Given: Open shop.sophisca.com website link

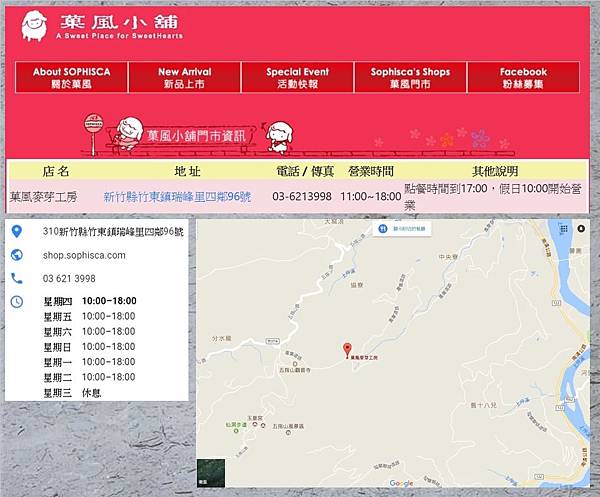Looking at the screenshot, I should click(84, 255).
